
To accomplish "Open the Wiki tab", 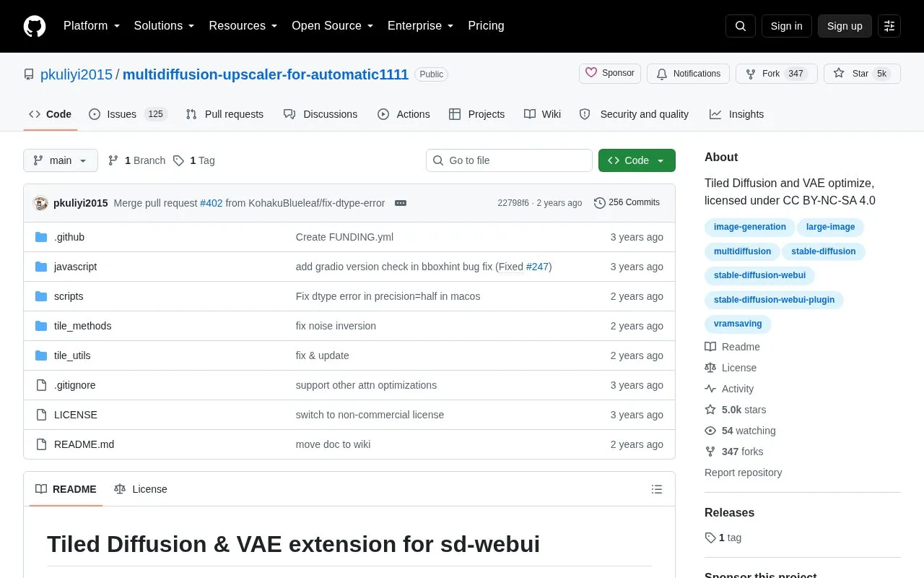I will [x=542, y=114].
